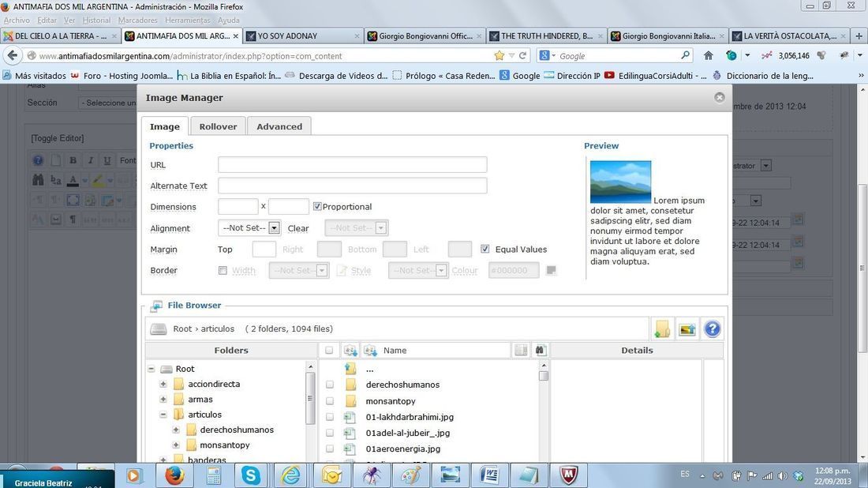Collapse the articulos folder in tree

point(163,415)
